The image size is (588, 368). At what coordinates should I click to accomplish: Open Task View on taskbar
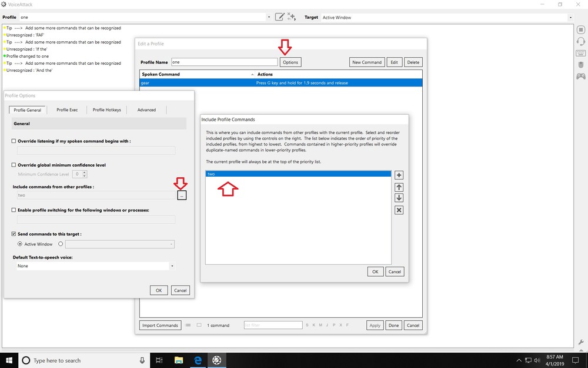[159, 360]
